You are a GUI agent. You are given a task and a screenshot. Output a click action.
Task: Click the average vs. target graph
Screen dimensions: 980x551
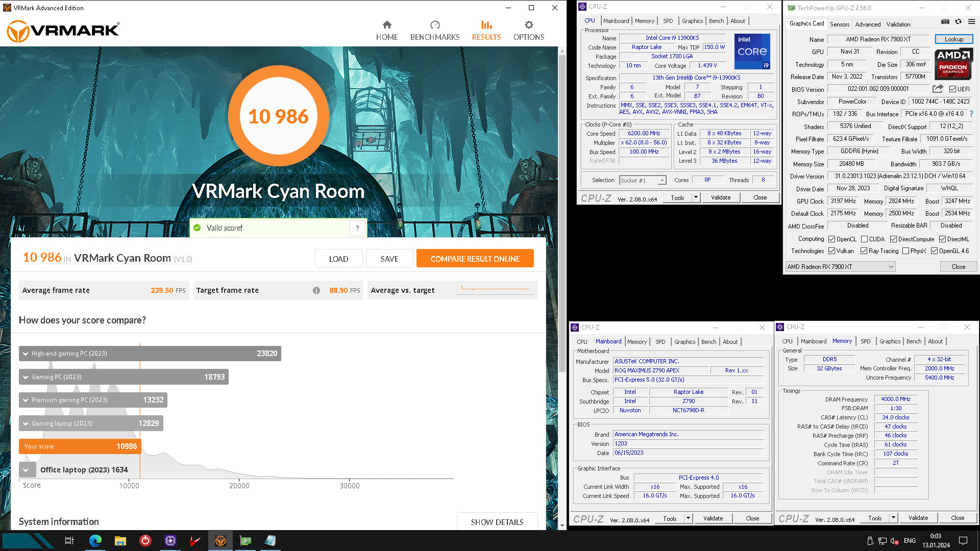(495, 289)
